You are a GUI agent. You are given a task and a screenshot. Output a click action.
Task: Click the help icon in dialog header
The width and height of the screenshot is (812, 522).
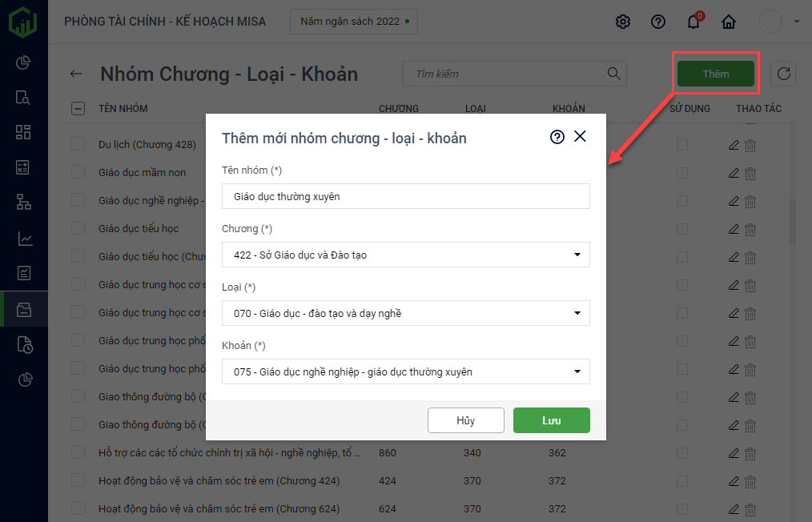click(557, 137)
